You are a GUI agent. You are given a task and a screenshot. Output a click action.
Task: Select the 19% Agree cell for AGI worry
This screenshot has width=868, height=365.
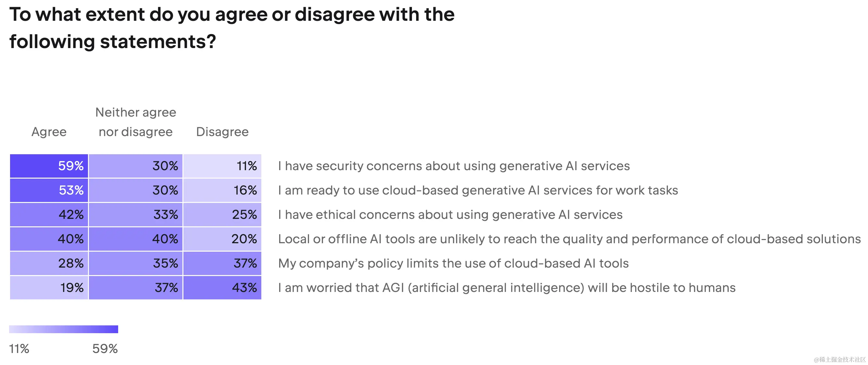pyautogui.click(x=49, y=287)
